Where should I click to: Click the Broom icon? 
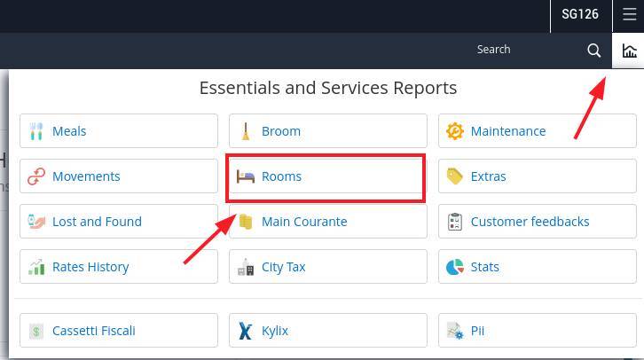pyautogui.click(x=246, y=131)
